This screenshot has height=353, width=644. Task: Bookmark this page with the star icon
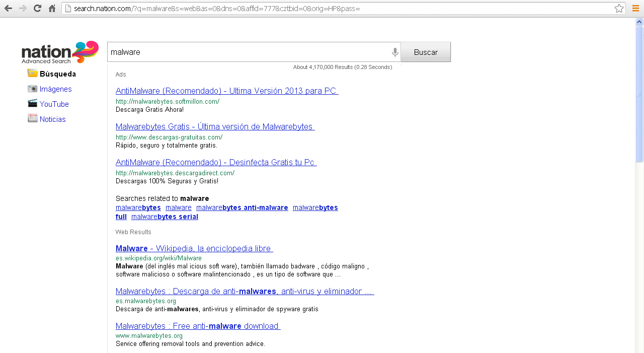tap(619, 9)
